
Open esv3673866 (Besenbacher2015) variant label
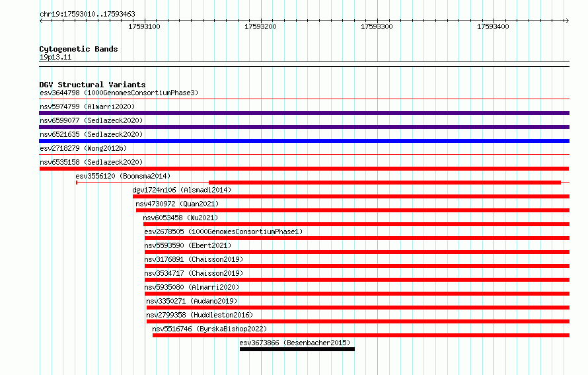(x=295, y=343)
